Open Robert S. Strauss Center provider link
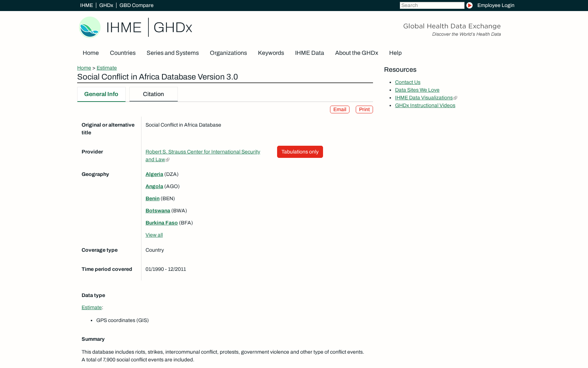 [203, 155]
